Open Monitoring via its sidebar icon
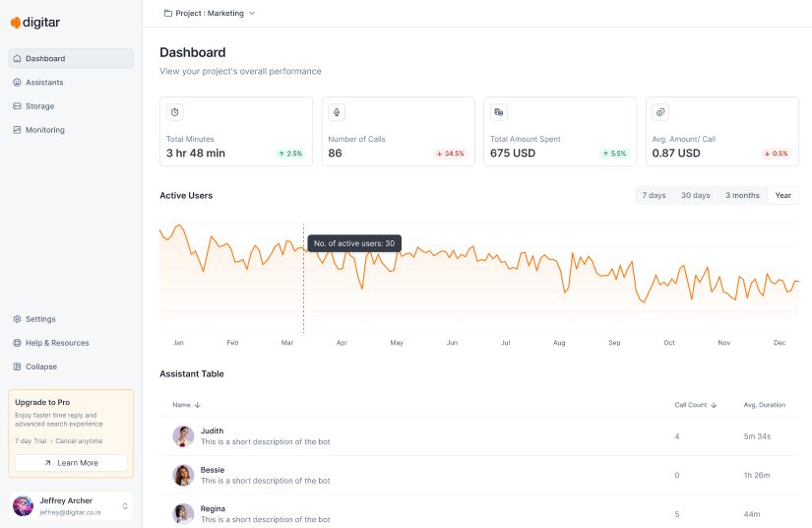The image size is (812, 528). (x=17, y=130)
